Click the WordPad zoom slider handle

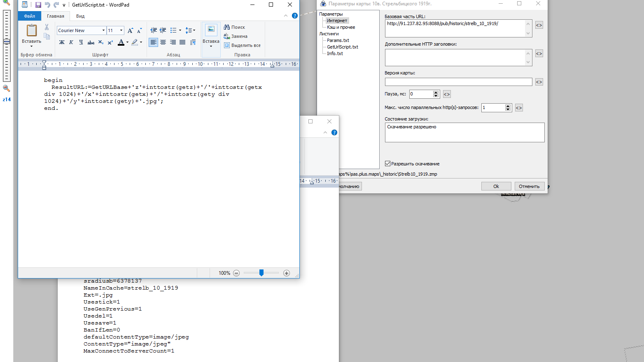coord(261,273)
